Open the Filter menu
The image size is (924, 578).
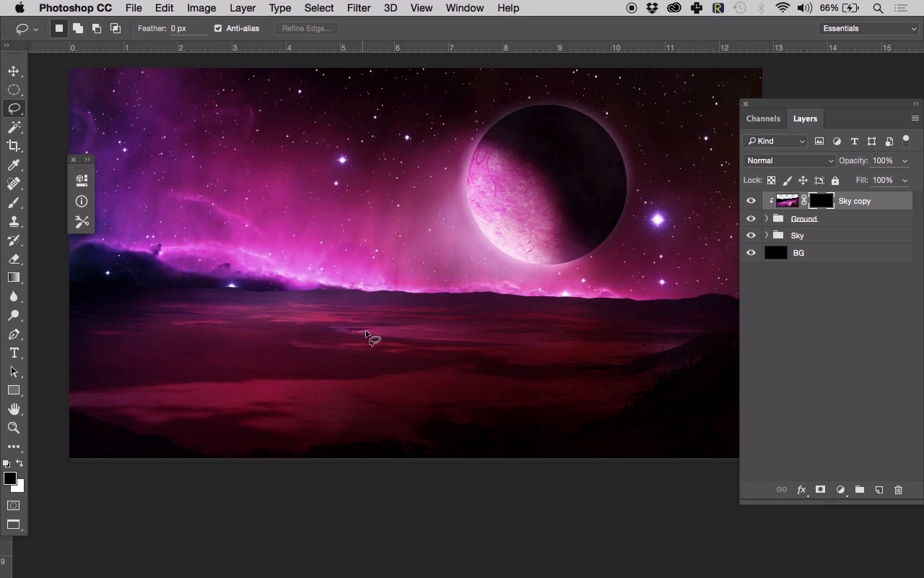[x=359, y=8]
